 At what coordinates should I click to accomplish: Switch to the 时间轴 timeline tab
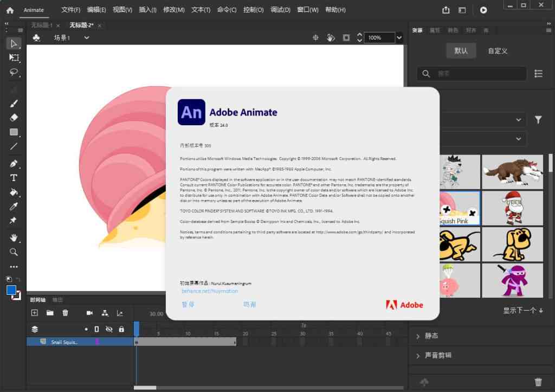coord(38,300)
